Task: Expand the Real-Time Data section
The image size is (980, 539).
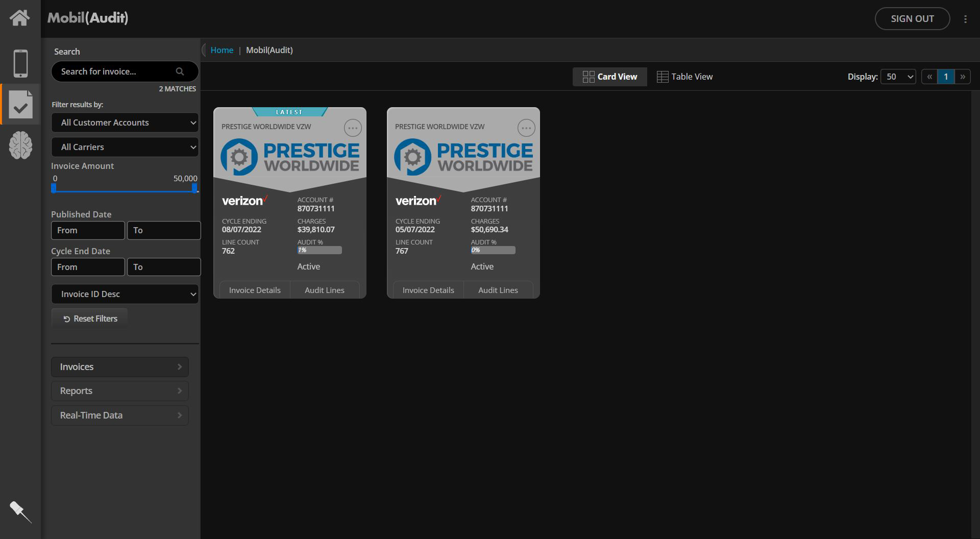Action: tap(120, 415)
